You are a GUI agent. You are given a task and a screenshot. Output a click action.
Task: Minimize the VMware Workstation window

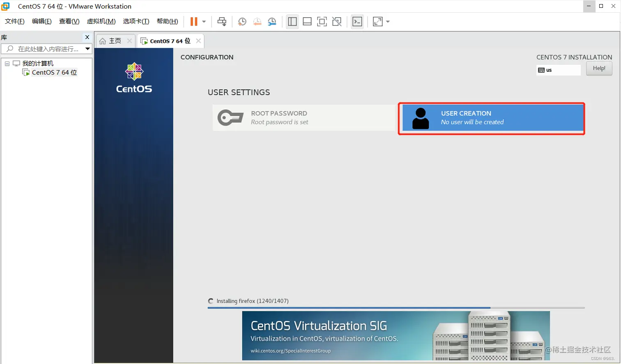tap(589, 6)
